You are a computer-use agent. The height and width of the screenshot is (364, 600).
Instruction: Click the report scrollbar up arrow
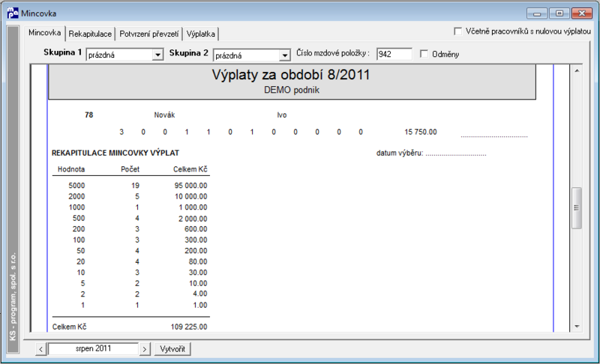tap(577, 70)
